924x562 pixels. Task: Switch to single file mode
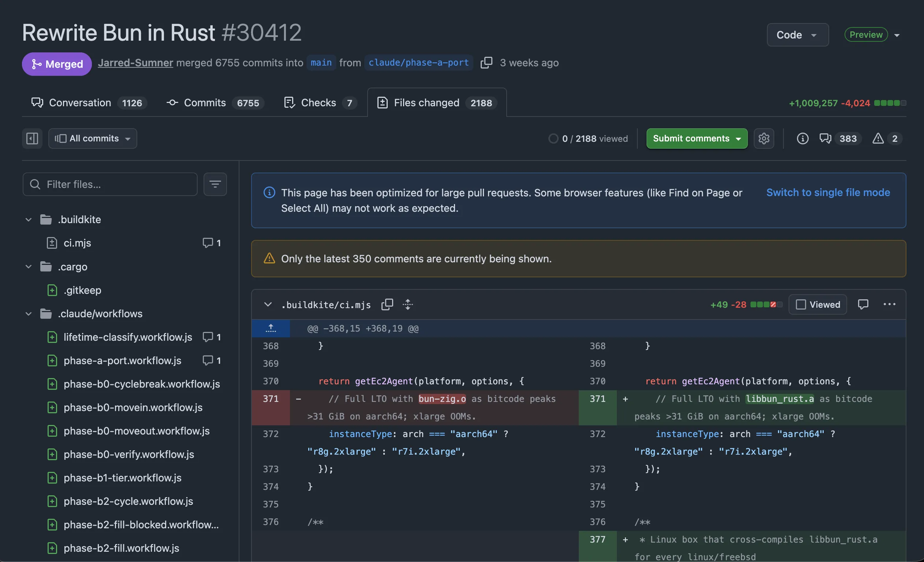click(x=828, y=192)
